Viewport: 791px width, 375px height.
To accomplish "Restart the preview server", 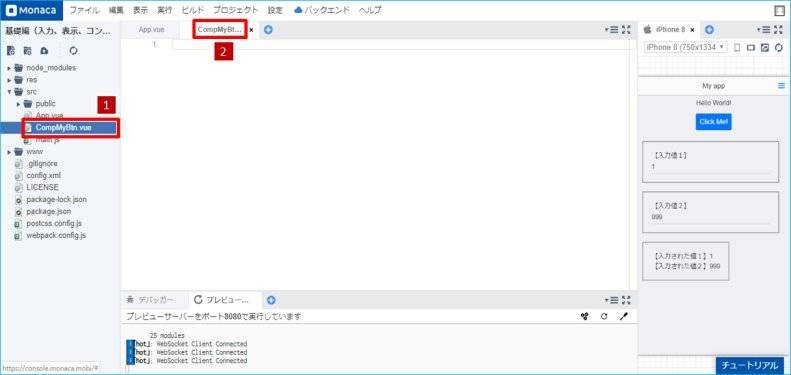I will [x=604, y=316].
